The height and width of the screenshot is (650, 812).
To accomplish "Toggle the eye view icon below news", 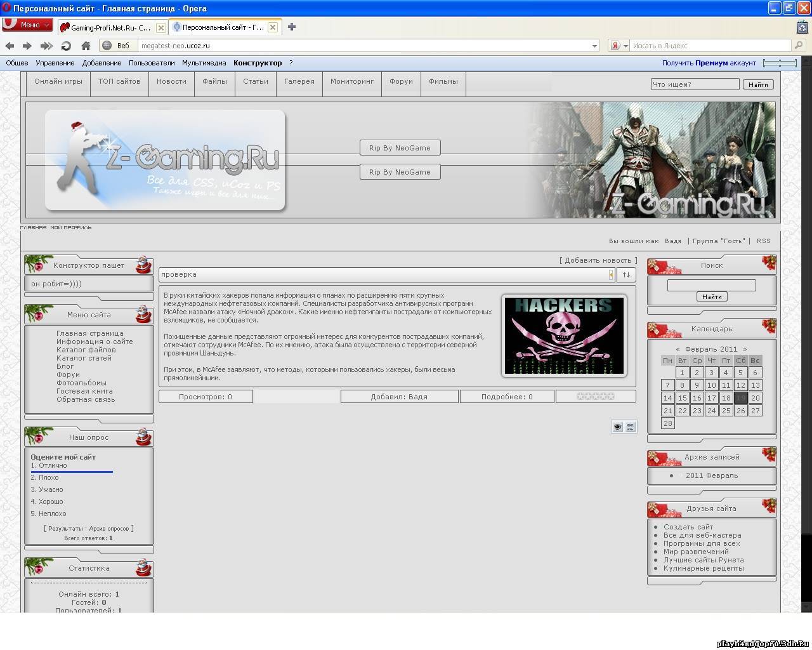I will 617,427.
